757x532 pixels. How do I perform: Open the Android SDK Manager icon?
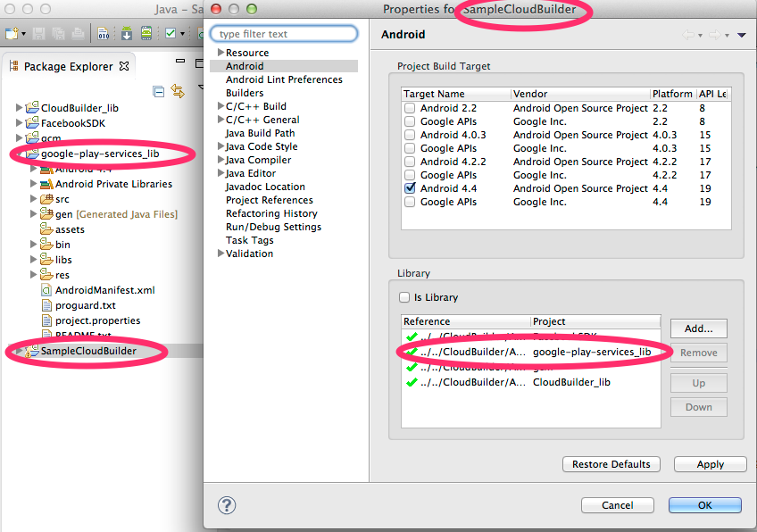pyautogui.click(x=127, y=33)
